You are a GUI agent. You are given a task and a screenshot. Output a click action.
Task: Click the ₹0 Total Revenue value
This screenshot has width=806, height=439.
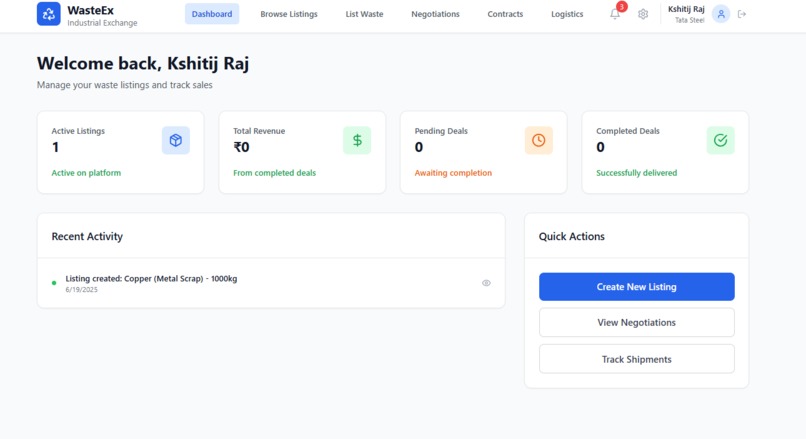click(242, 148)
